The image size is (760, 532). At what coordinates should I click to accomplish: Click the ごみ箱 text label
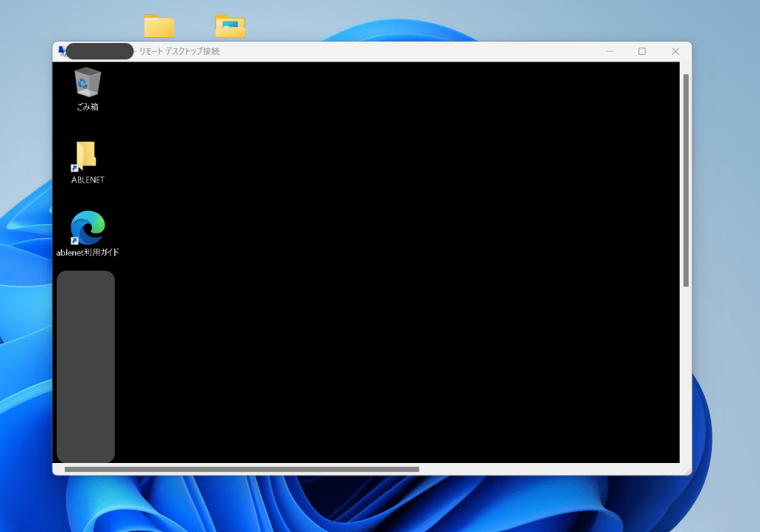tap(88, 107)
